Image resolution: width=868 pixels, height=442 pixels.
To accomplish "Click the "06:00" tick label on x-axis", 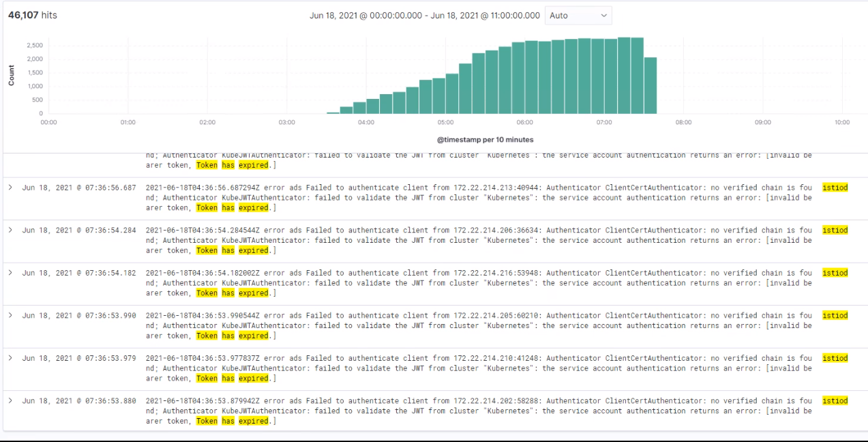I will tap(524, 122).
